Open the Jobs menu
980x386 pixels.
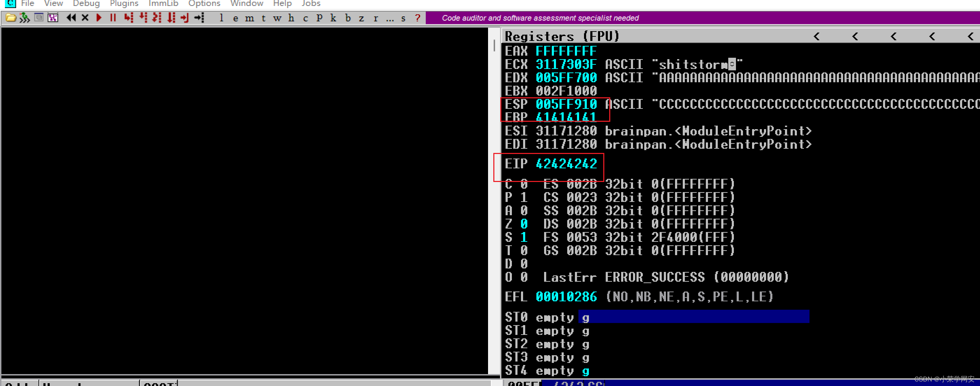coord(311,3)
